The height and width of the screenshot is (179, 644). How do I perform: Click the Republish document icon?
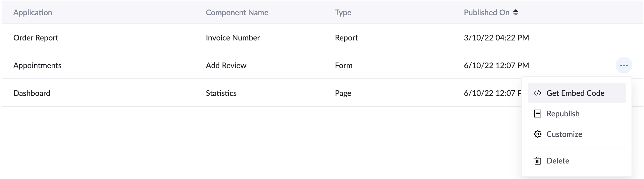[x=537, y=114]
